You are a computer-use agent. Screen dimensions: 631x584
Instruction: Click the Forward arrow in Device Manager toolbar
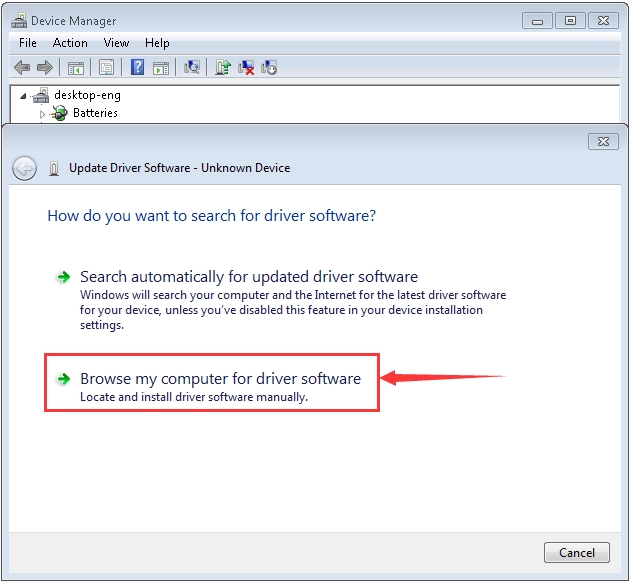pos(45,67)
